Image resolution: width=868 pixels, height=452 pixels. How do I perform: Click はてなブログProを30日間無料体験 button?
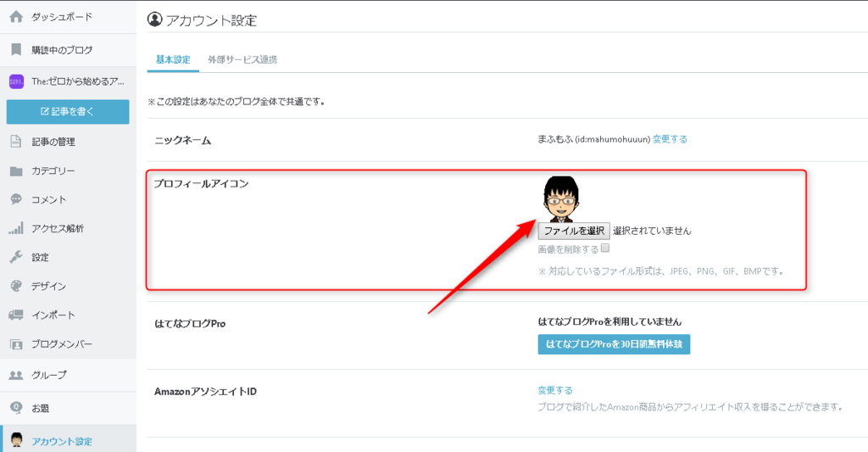(x=614, y=344)
